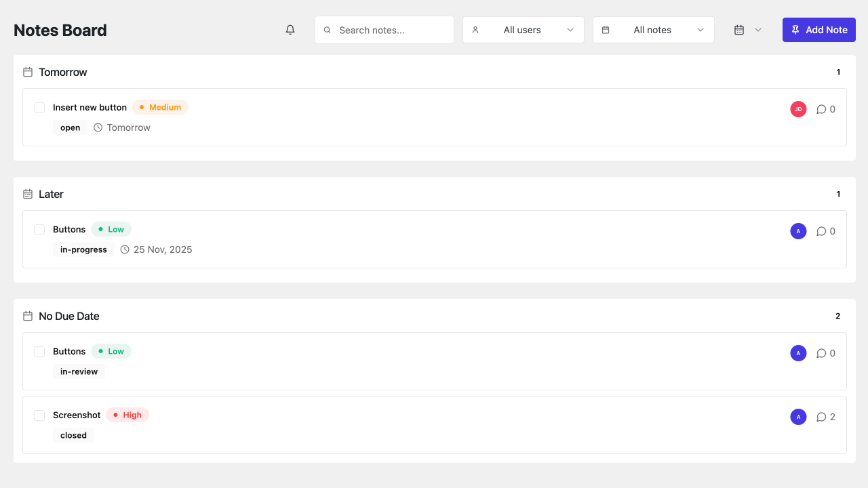Click the Notes Board title
The width and height of the screenshot is (868, 488).
coord(60,30)
